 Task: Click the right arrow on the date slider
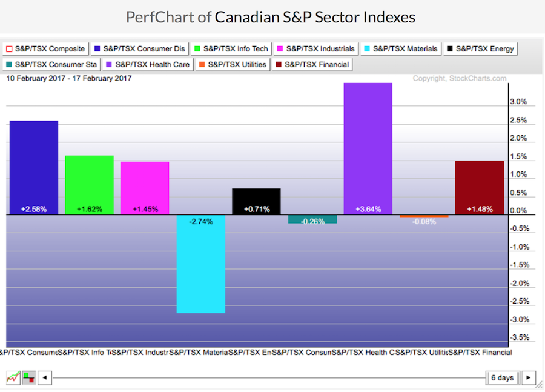pos(529,377)
